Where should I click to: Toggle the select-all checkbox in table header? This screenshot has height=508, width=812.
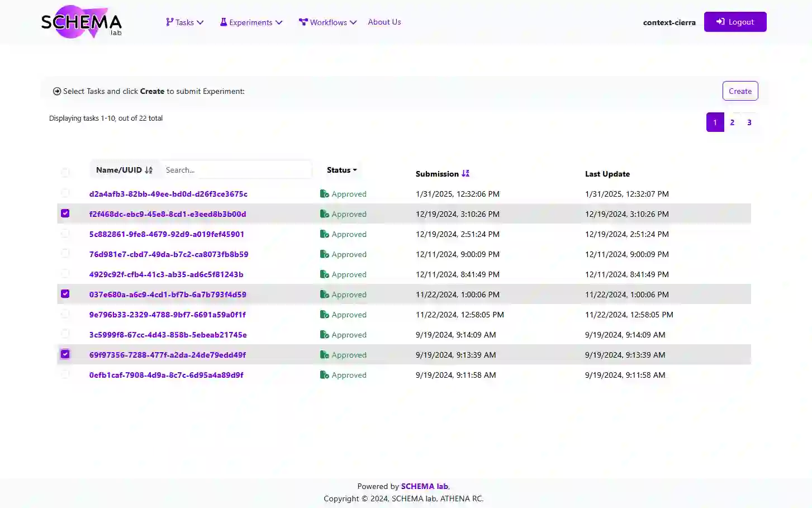[x=65, y=172]
